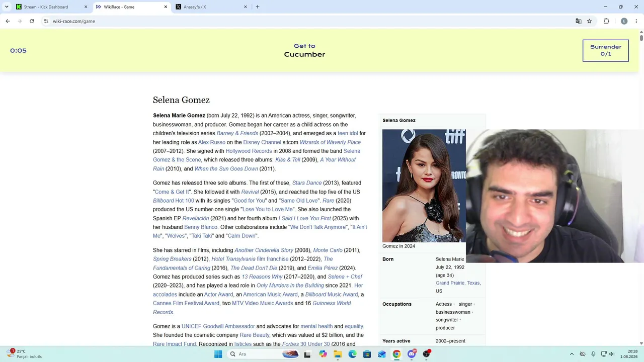Open the Rare Beauty link

click(x=255, y=335)
